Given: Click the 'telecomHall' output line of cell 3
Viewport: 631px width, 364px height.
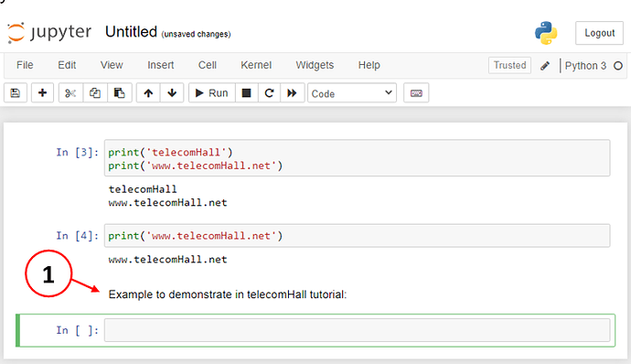Looking at the screenshot, I should [143, 189].
